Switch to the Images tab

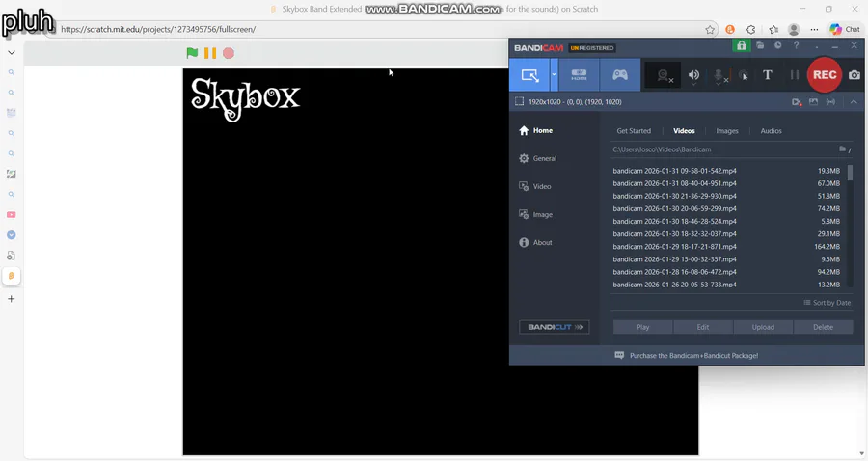tap(727, 131)
